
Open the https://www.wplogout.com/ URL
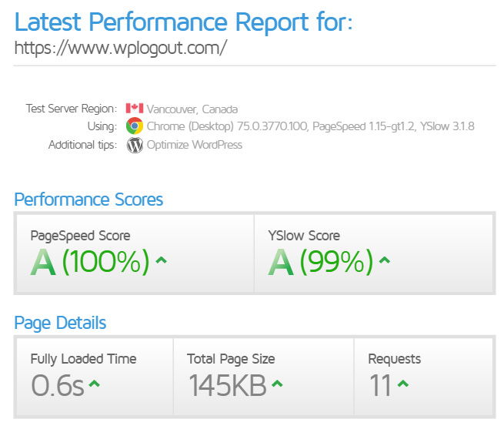tap(121, 49)
